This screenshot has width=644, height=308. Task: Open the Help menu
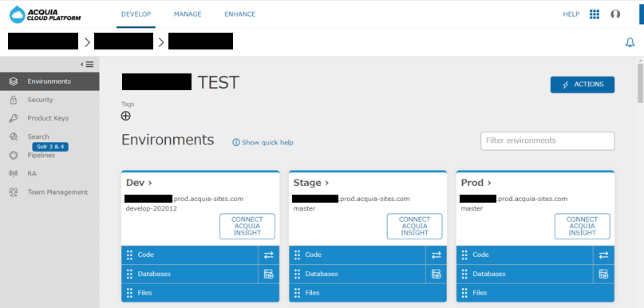571,14
